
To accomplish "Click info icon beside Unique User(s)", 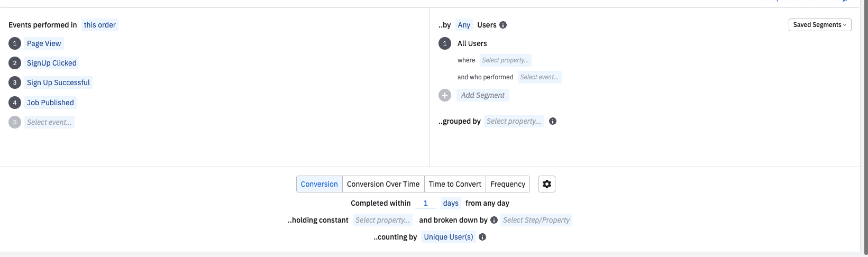I will [482, 237].
